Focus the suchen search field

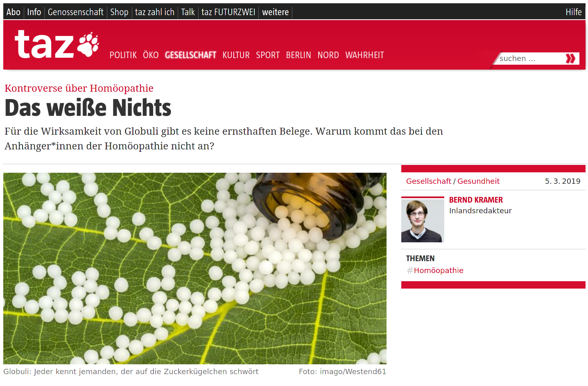[x=530, y=59]
